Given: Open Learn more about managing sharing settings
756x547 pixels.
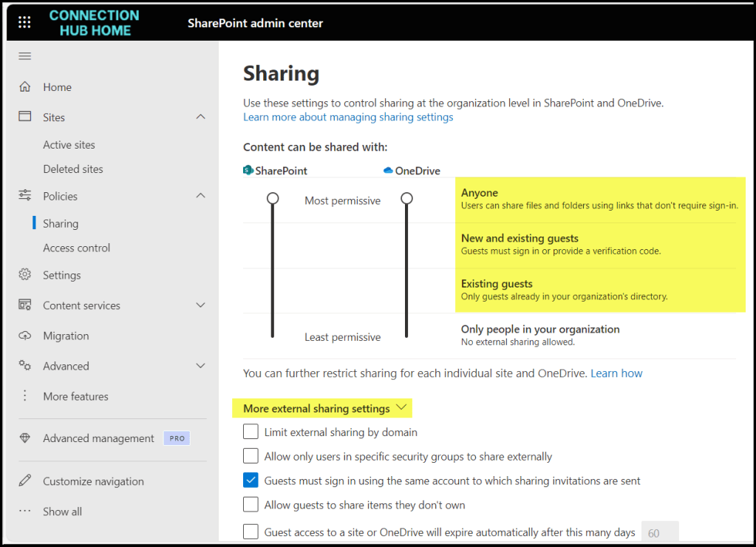Looking at the screenshot, I should tap(348, 117).
